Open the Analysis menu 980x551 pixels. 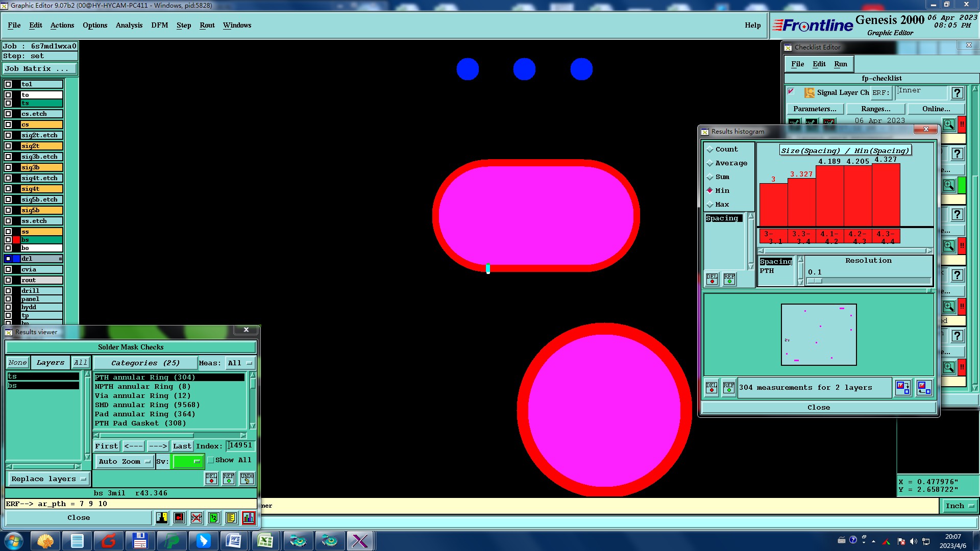click(x=129, y=25)
